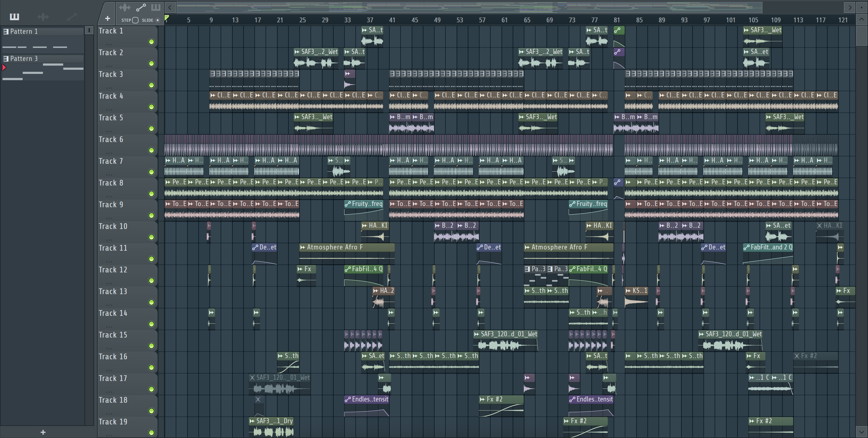Image resolution: width=868 pixels, height=438 pixels.
Task: Open clip menu of first De..et clip
Action: (x=255, y=247)
